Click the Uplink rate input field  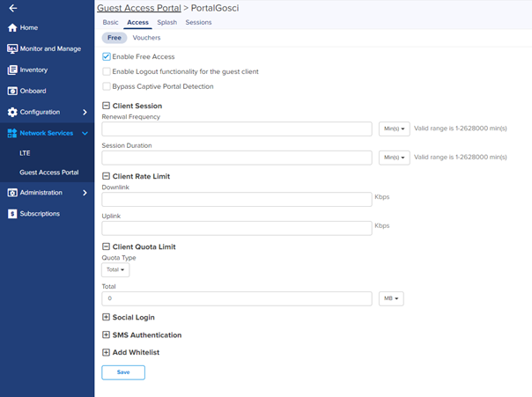pos(237,228)
